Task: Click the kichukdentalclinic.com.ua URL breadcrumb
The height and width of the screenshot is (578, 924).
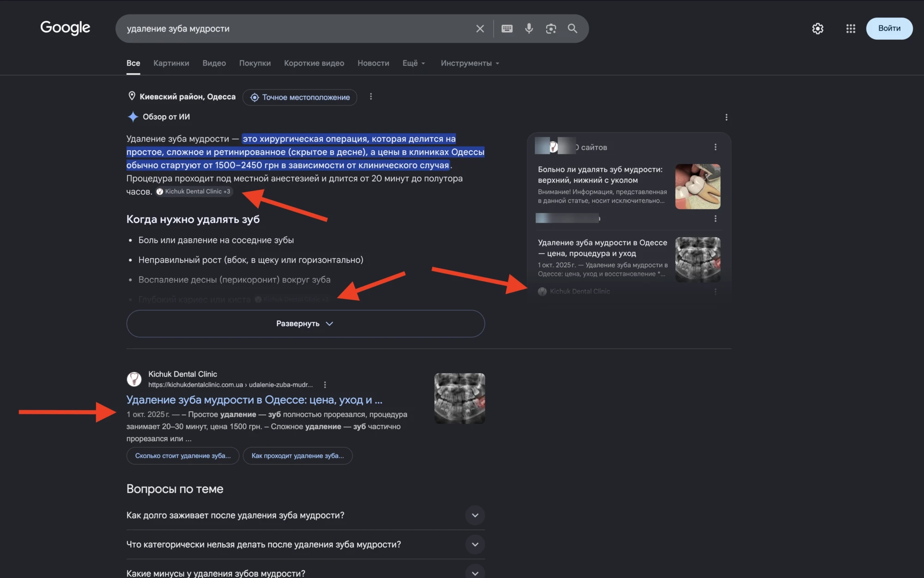Action: (231, 385)
